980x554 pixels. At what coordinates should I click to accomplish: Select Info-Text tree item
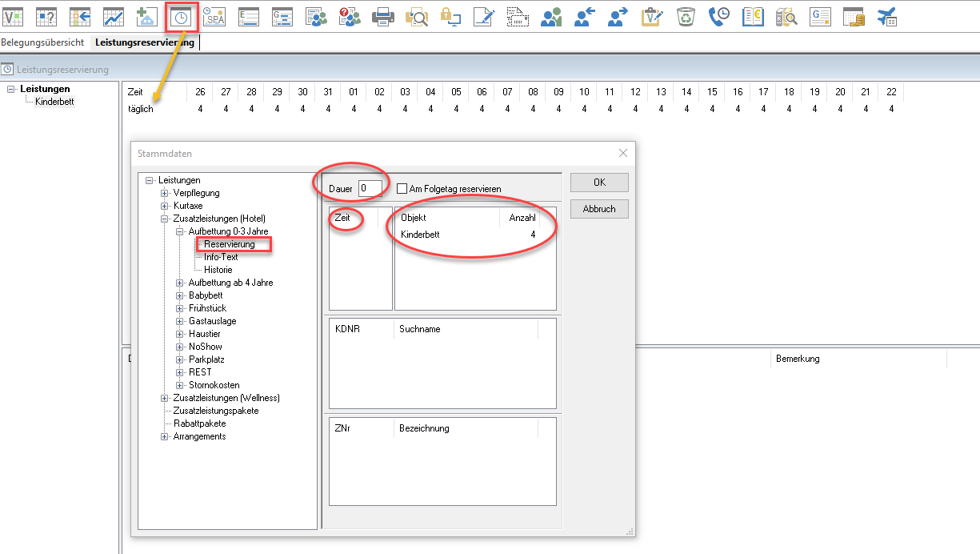coord(221,257)
